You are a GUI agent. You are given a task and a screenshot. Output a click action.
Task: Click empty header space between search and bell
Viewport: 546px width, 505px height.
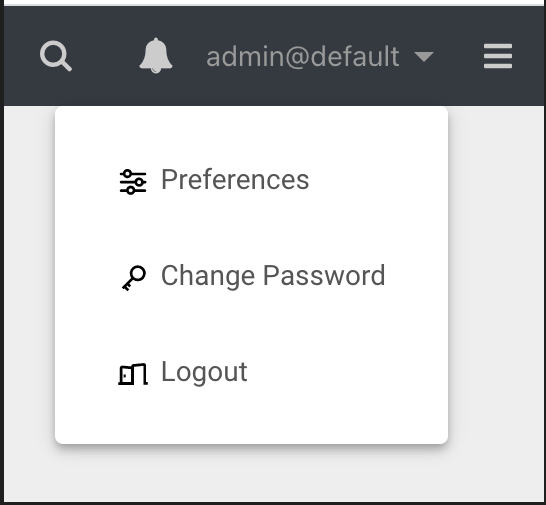coord(106,56)
